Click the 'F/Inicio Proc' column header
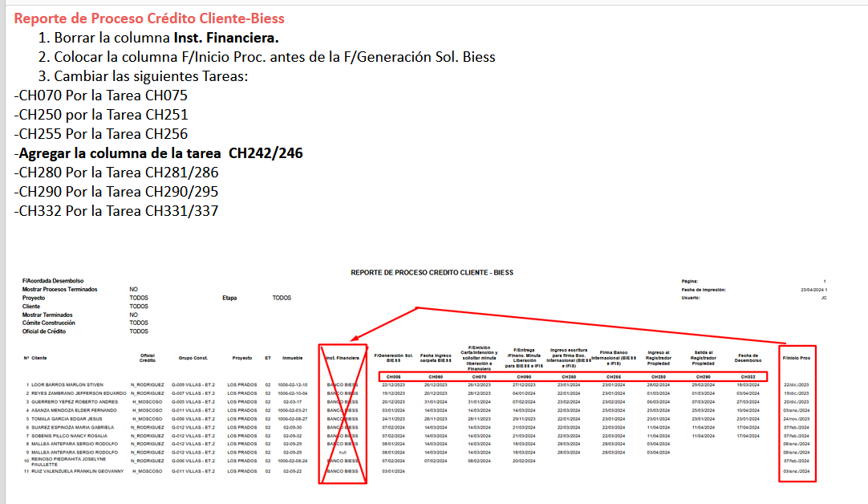Image resolution: width=868 pixels, height=504 pixels. point(797,358)
